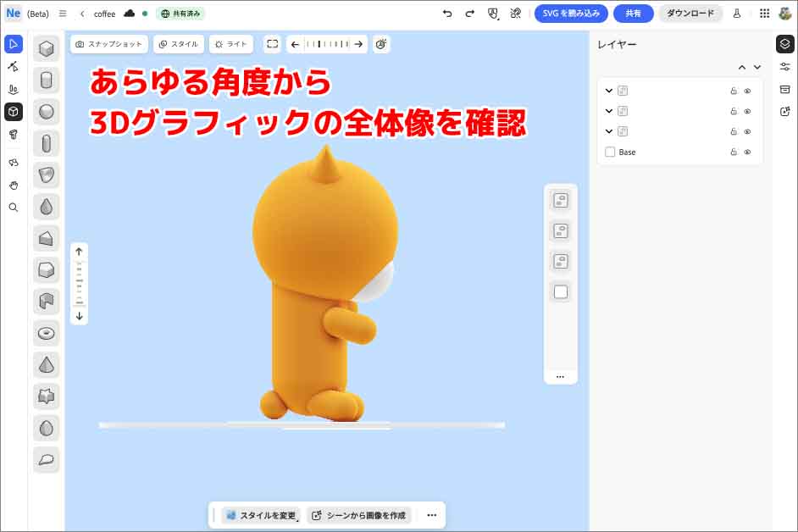Click スタイルを変更 in bottom bar
Screen dimensions: 798x532
(x=262, y=515)
